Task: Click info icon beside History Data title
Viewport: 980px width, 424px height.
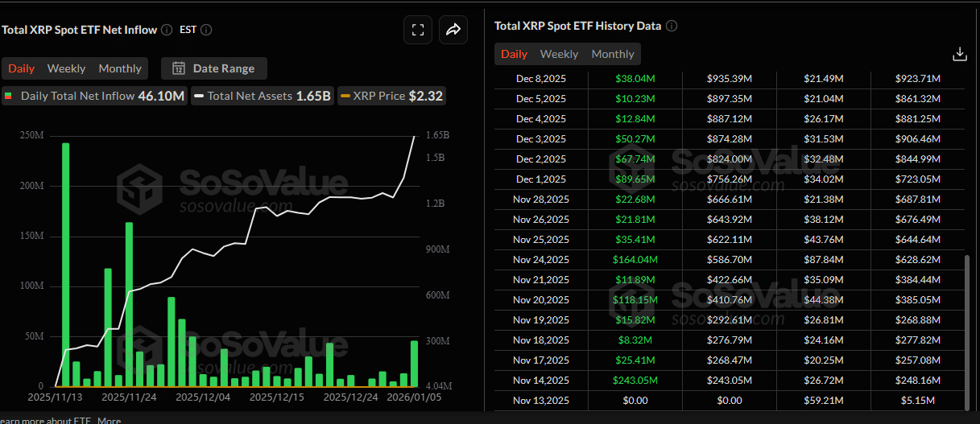Action: pos(672,26)
